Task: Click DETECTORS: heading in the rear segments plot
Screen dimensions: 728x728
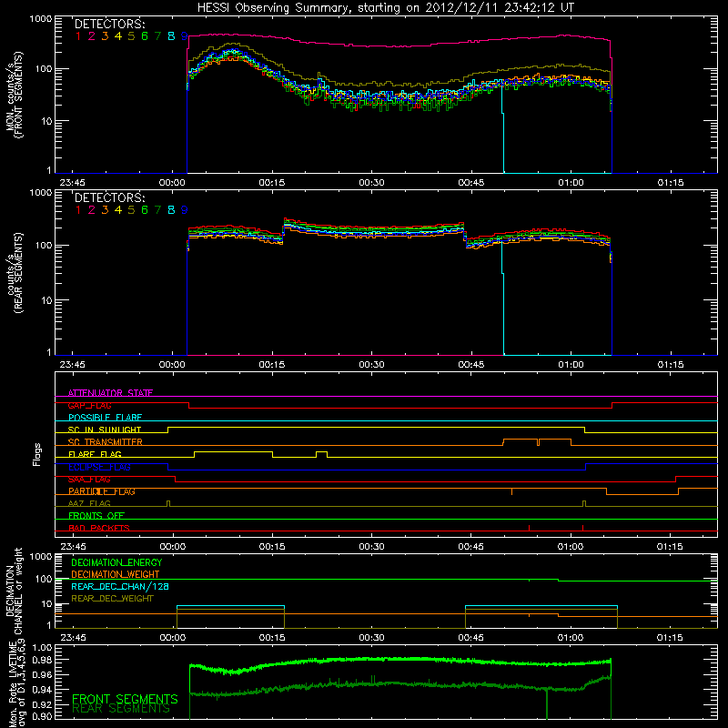Action: click(109, 197)
